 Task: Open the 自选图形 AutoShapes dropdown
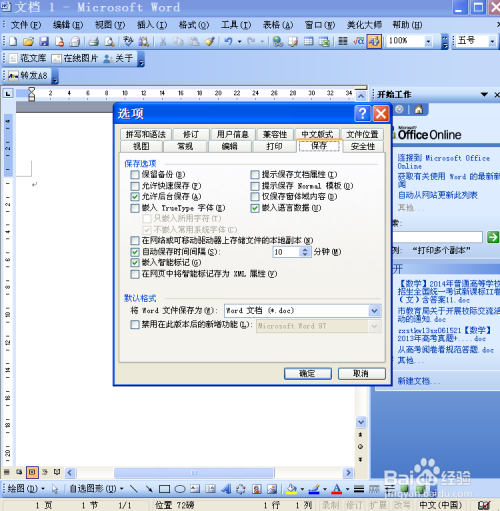[97, 489]
